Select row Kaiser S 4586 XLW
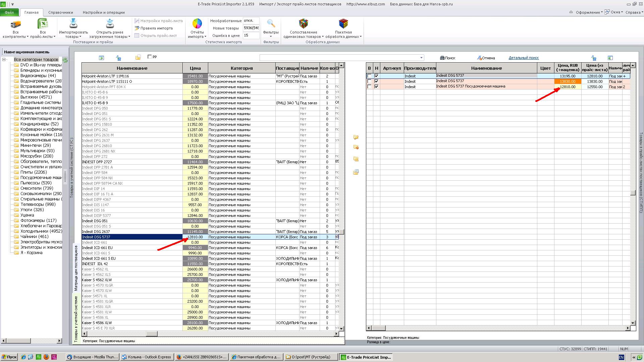 point(210,323)
